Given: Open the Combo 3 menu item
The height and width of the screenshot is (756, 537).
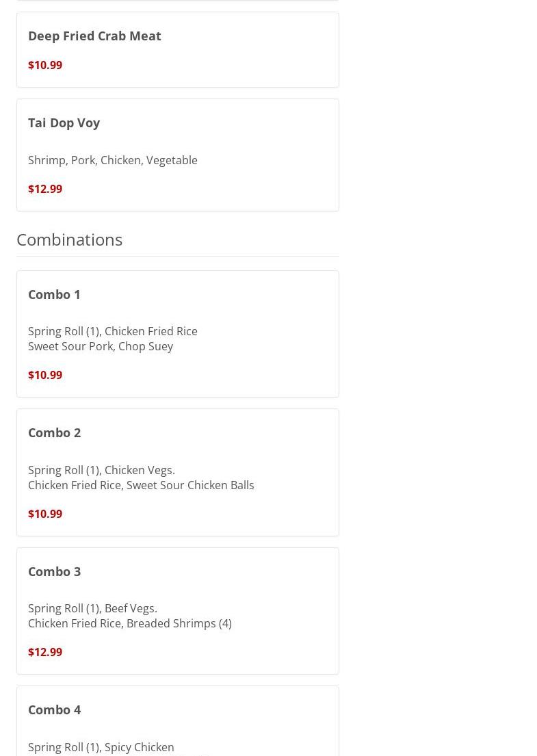Looking at the screenshot, I should (54, 571).
